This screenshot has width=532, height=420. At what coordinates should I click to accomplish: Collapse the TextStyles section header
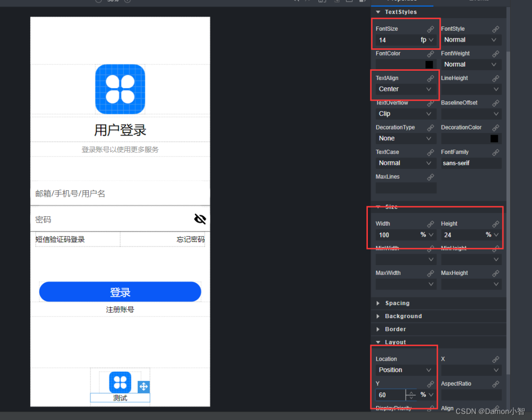tap(400, 12)
